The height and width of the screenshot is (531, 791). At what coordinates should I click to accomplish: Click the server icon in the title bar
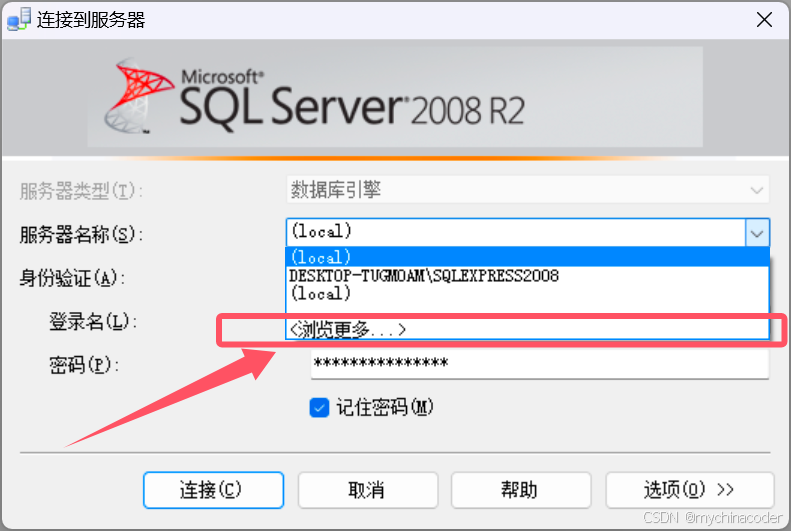pos(19,20)
